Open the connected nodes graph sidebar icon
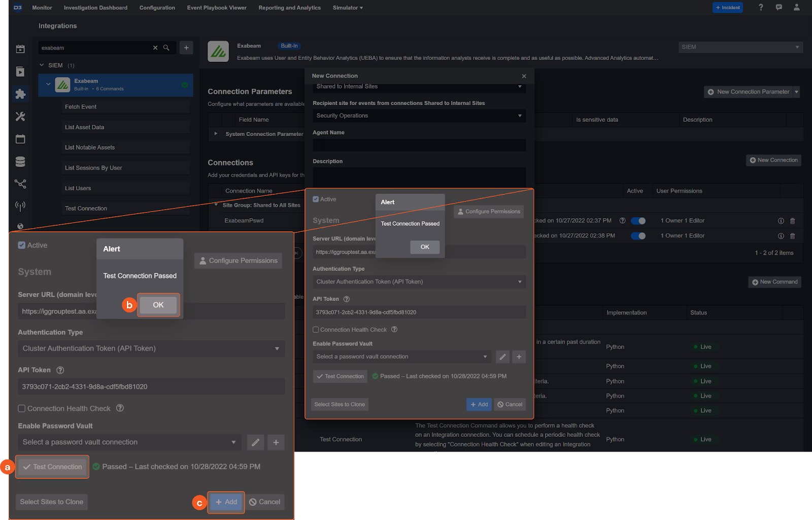 click(x=20, y=184)
